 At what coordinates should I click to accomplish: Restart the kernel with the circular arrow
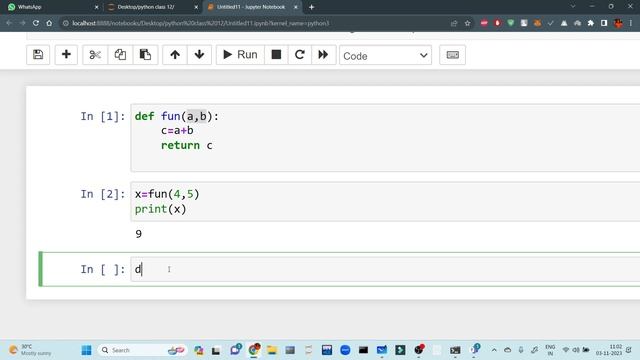click(x=300, y=55)
